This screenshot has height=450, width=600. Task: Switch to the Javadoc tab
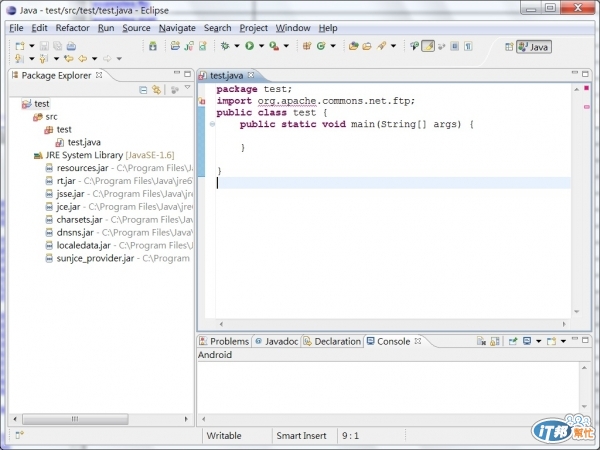(x=277, y=341)
